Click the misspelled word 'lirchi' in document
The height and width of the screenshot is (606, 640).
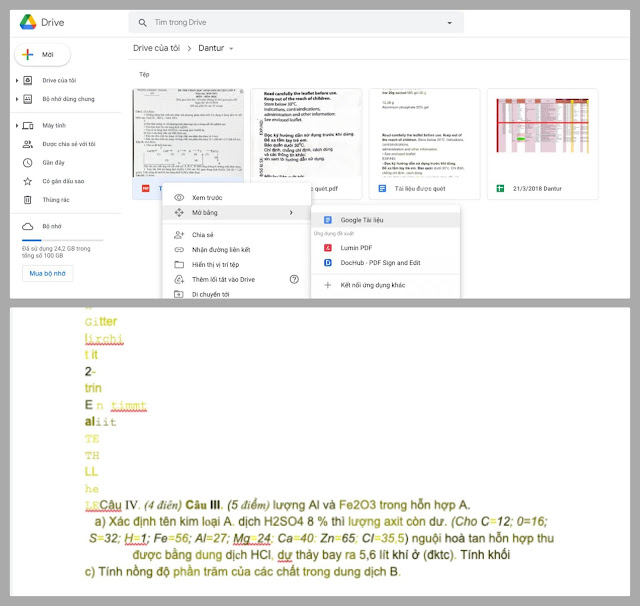104,339
